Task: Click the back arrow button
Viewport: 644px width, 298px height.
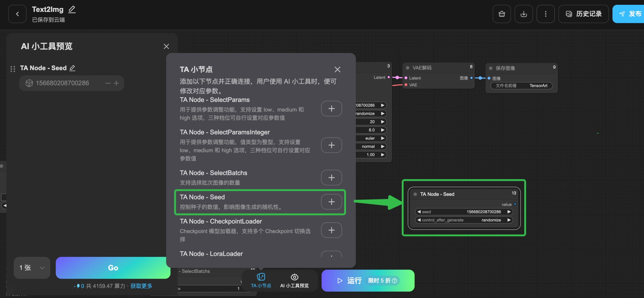Action: click(17, 14)
